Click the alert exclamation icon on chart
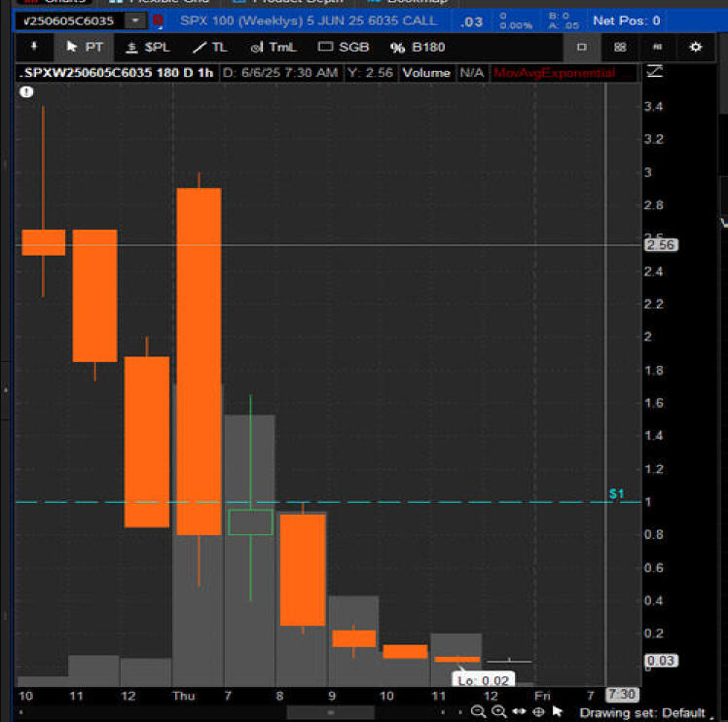 click(26, 91)
